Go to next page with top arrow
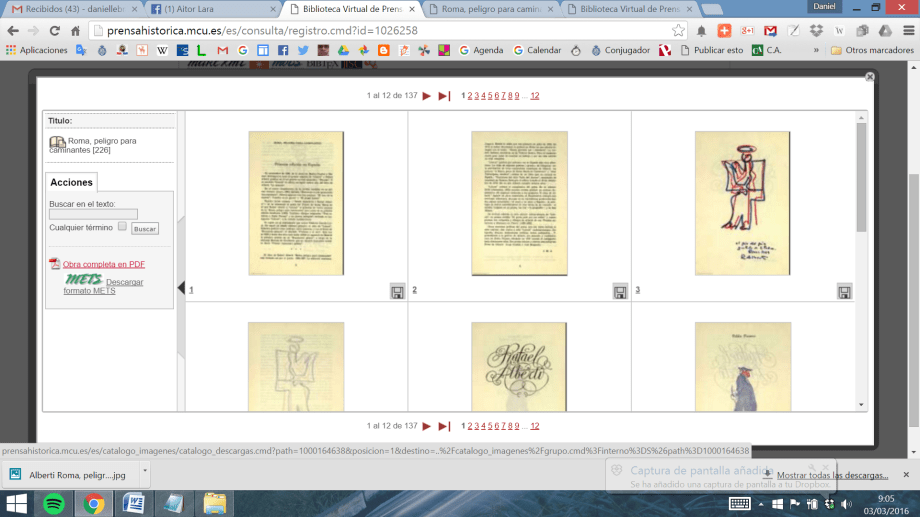This screenshot has height=517, width=920. pyautogui.click(x=427, y=96)
